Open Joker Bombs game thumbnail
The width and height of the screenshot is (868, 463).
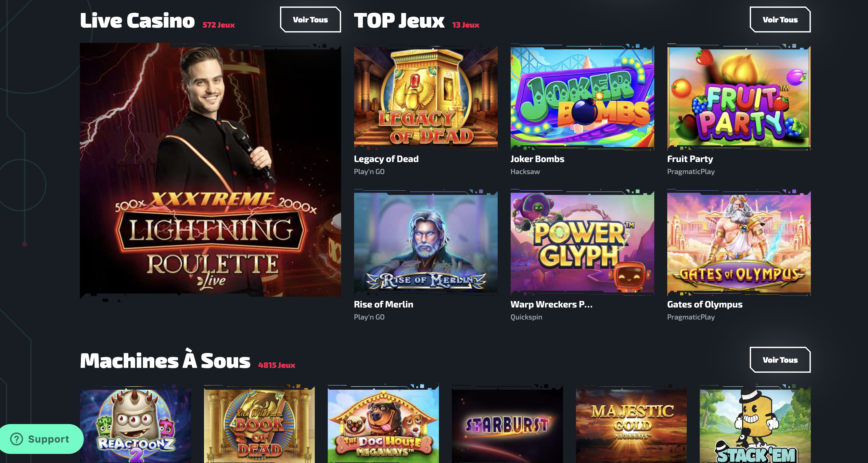[x=582, y=97]
